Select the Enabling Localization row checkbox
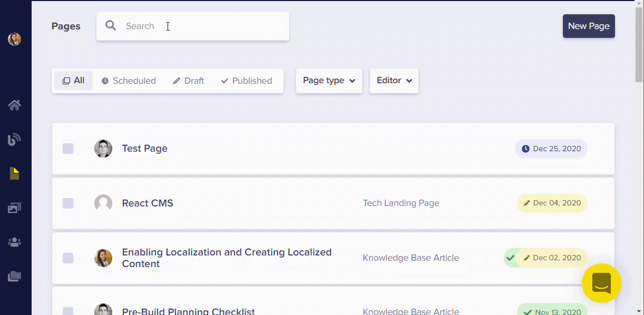Image resolution: width=644 pixels, height=315 pixels. point(68,258)
